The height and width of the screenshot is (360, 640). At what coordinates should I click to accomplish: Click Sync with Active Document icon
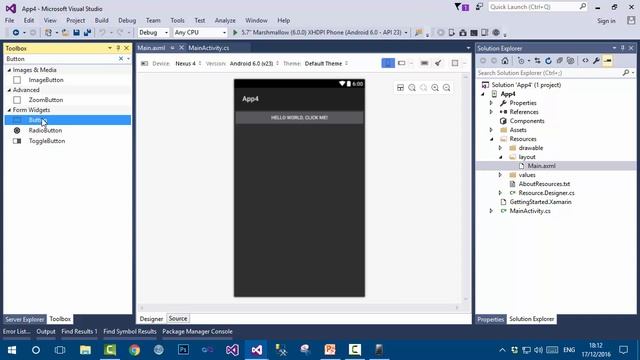coord(538,61)
